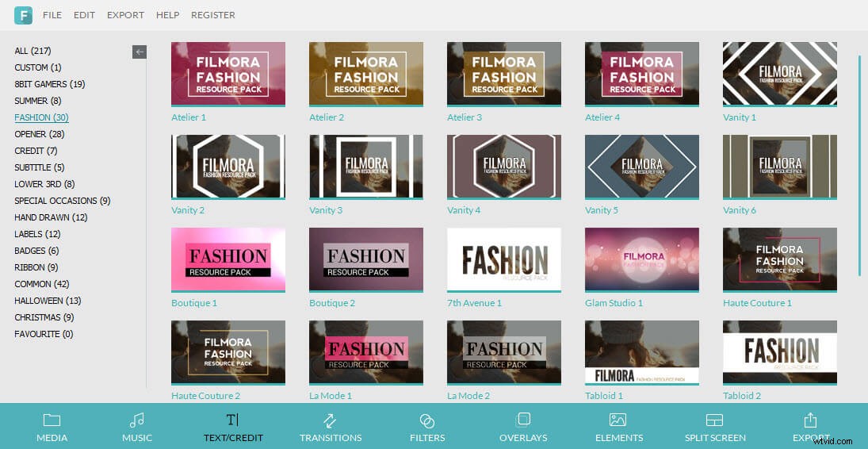
Task: Click the "Glam Studio 1" label text
Action: (x=614, y=303)
